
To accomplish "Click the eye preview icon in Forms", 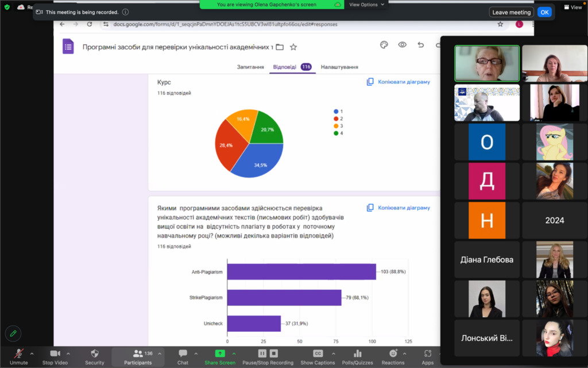I will (403, 45).
